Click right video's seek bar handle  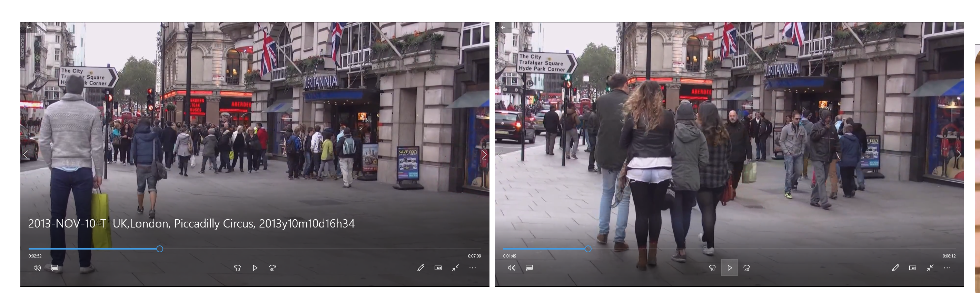pyautogui.click(x=588, y=249)
